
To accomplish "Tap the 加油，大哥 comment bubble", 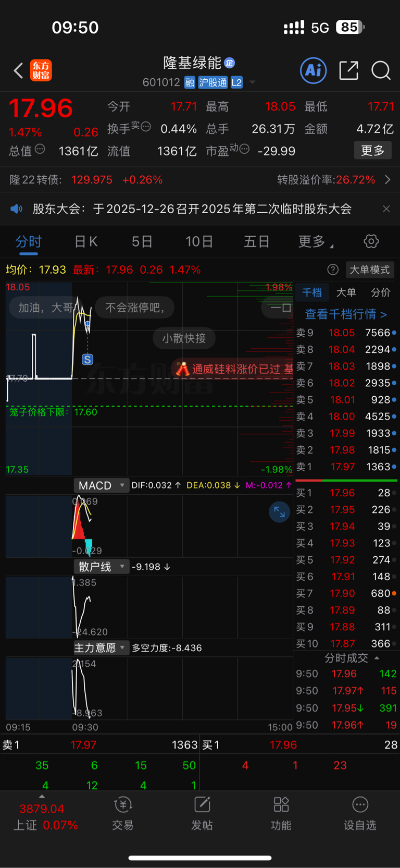I will click(x=46, y=308).
